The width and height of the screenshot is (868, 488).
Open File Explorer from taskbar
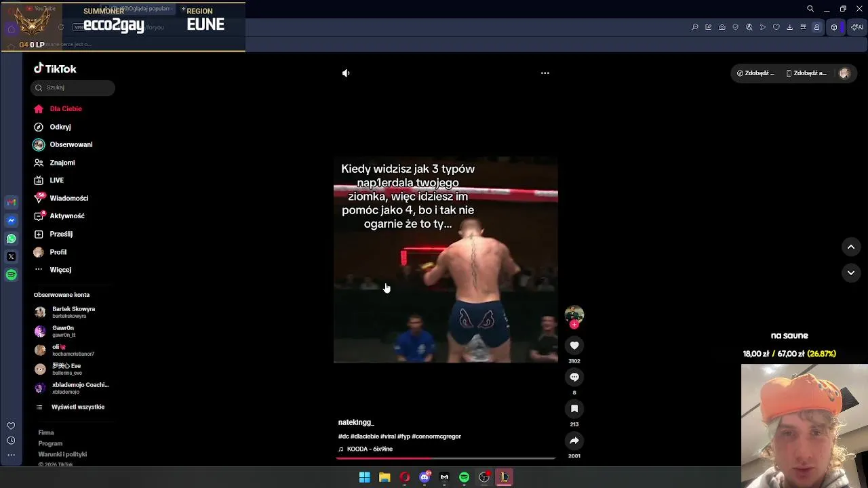pyautogui.click(x=384, y=477)
